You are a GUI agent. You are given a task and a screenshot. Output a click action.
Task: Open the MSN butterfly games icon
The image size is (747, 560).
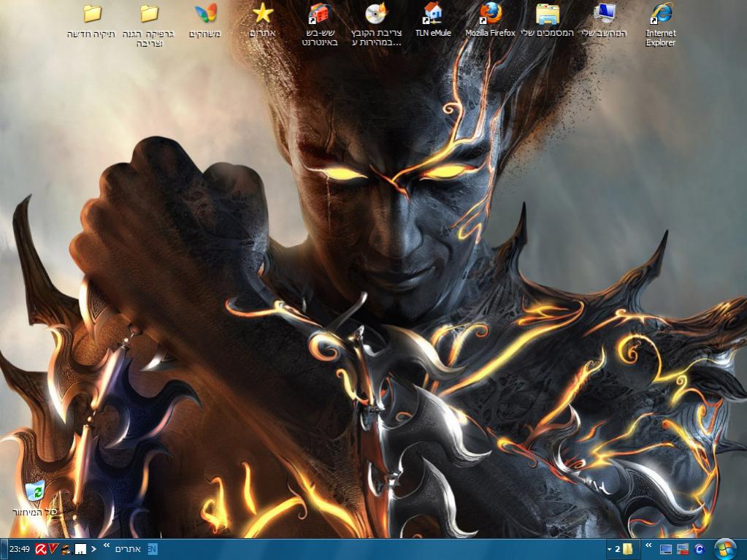[205, 14]
